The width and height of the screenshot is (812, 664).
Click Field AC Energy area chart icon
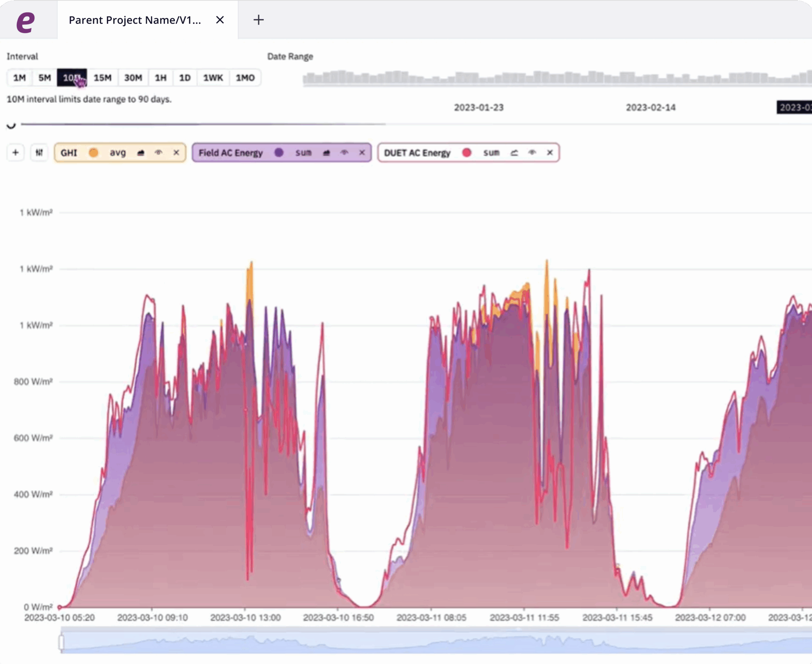tap(326, 153)
